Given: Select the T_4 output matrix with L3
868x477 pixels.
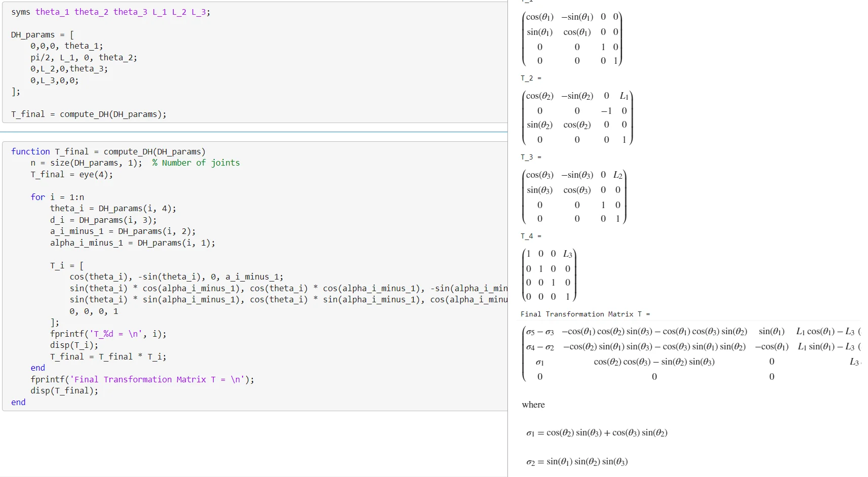Looking at the screenshot, I should [549, 275].
